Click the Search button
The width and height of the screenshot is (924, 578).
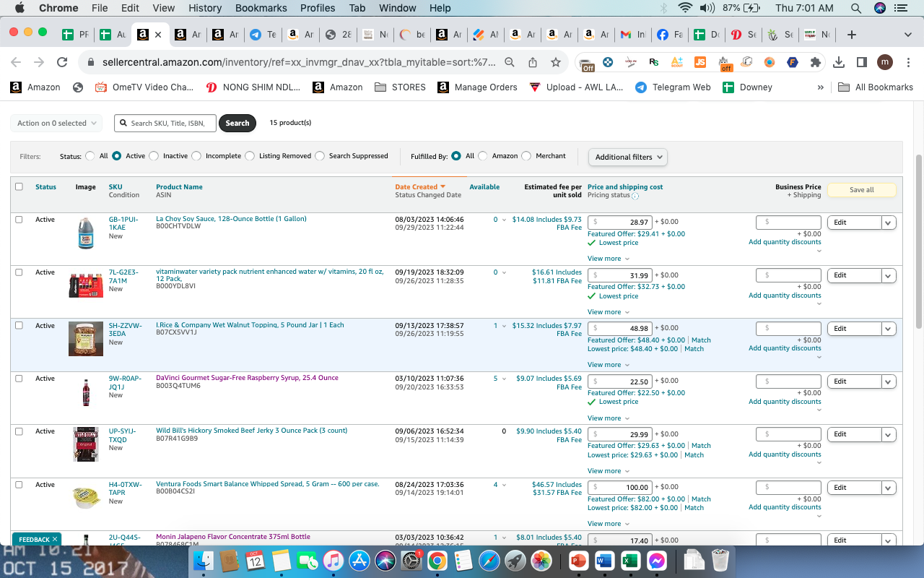point(237,124)
